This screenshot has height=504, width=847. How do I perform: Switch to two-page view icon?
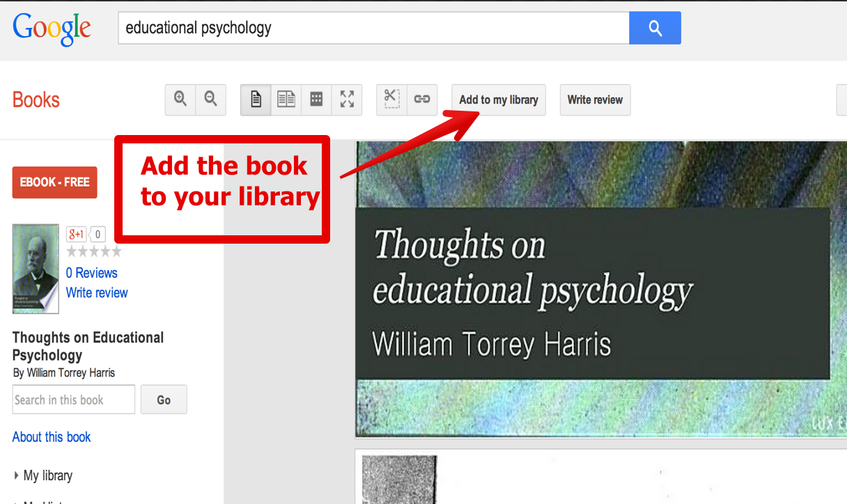[x=286, y=100]
